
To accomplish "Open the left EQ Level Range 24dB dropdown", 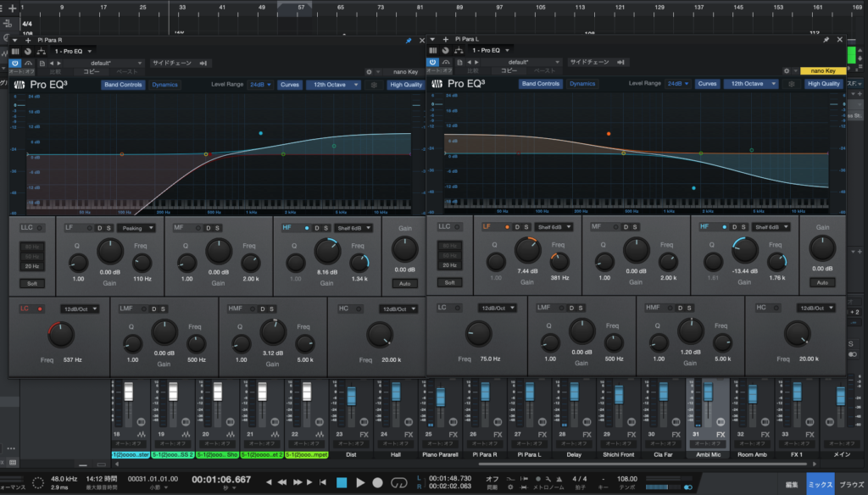I will (x=260, y=85).
